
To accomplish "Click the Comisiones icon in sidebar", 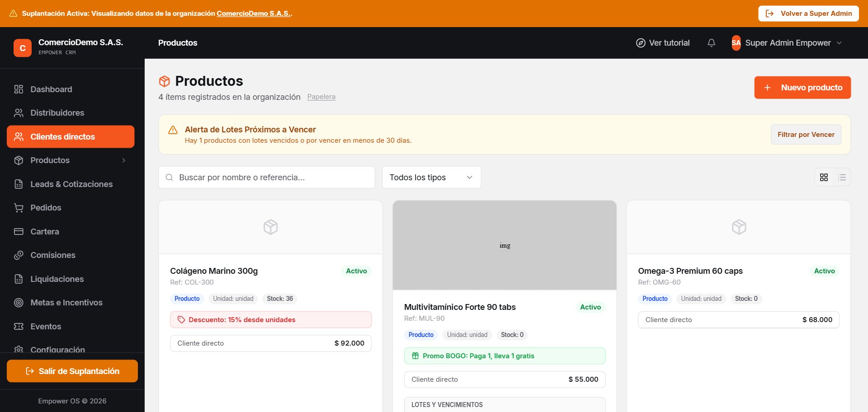I will [x=19, y=255].
